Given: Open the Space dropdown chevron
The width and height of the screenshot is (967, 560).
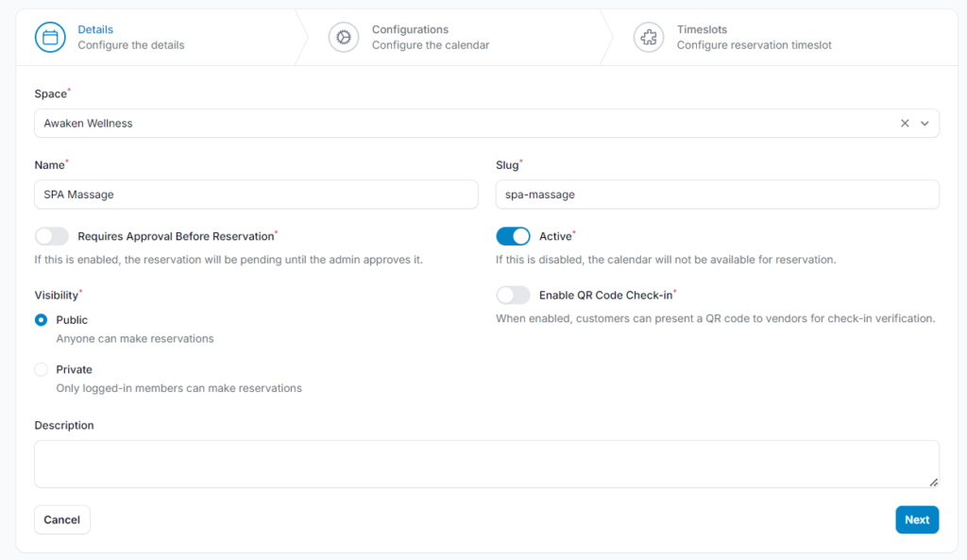Looking at the screenshot, I should tap(925, 124).
